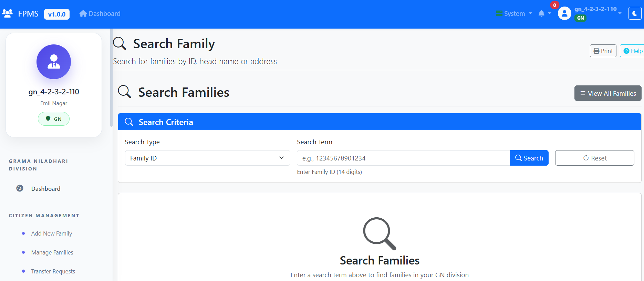Click the Reset button

pos(594,158)
